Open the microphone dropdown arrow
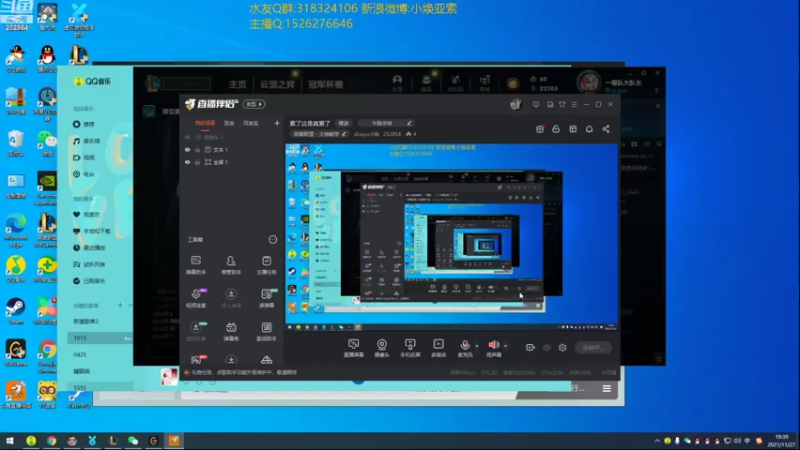The image size is (800, 450). [477, 346]
